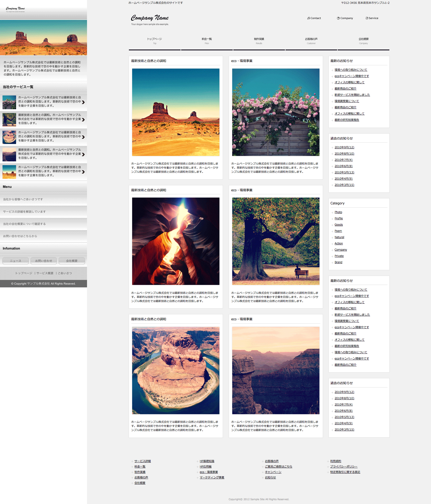
Task: Open the プライバシーポリシー footer link
Action: pyautogui.click(x=344, y=466)
